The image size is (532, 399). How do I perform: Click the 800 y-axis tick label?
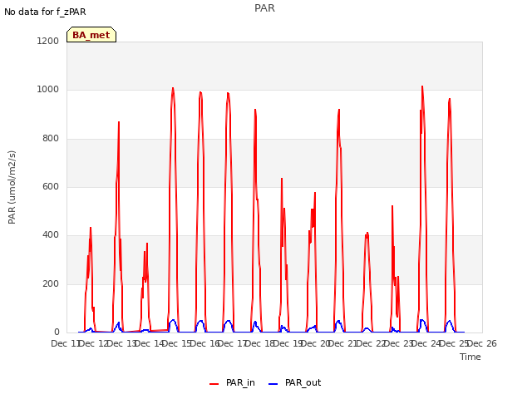[x=51, y=139]
